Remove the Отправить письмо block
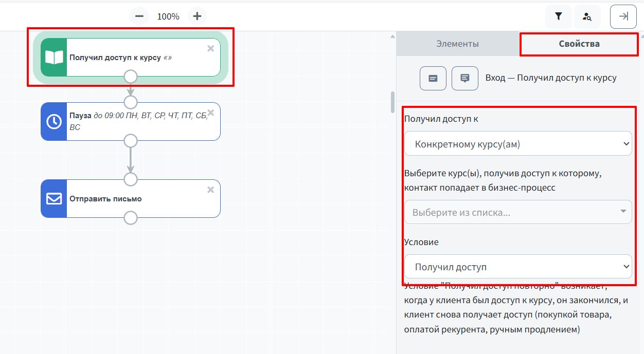The image size is (644, 354). tap(210, 190)
